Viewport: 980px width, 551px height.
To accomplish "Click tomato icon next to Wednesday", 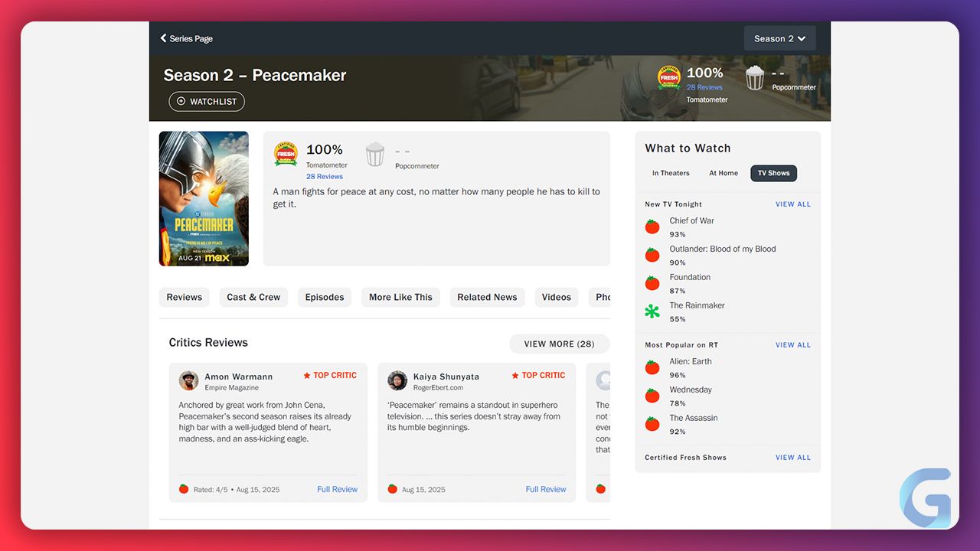I will (x=652, y=396).
